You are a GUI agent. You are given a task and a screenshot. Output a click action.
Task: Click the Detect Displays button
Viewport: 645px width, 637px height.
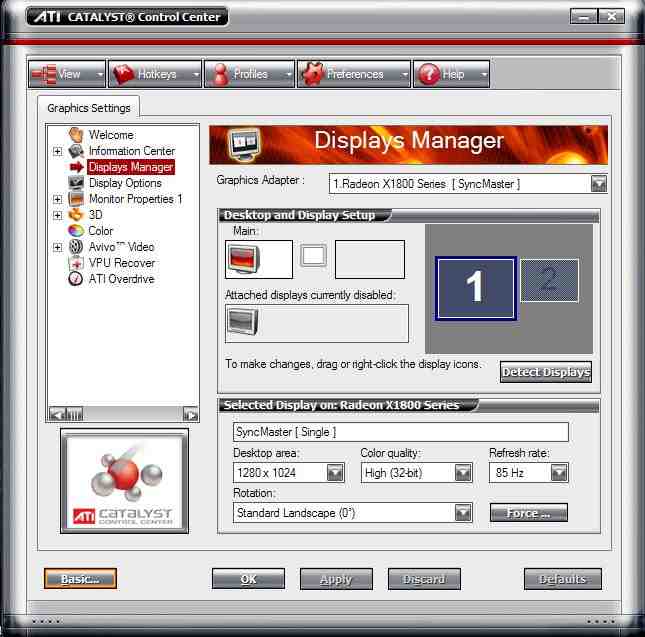pos(546,372)
